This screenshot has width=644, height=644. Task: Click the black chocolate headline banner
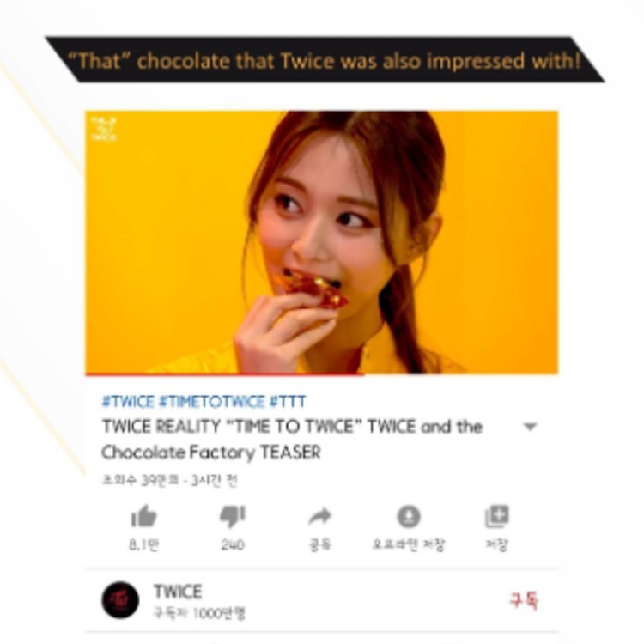point(325,59)
